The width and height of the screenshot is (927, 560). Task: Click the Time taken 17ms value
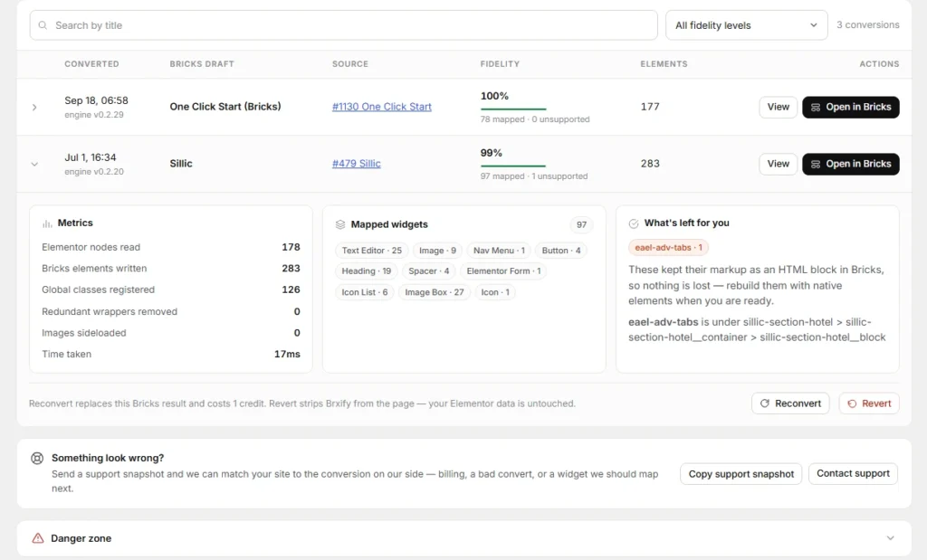pos(287,354)
